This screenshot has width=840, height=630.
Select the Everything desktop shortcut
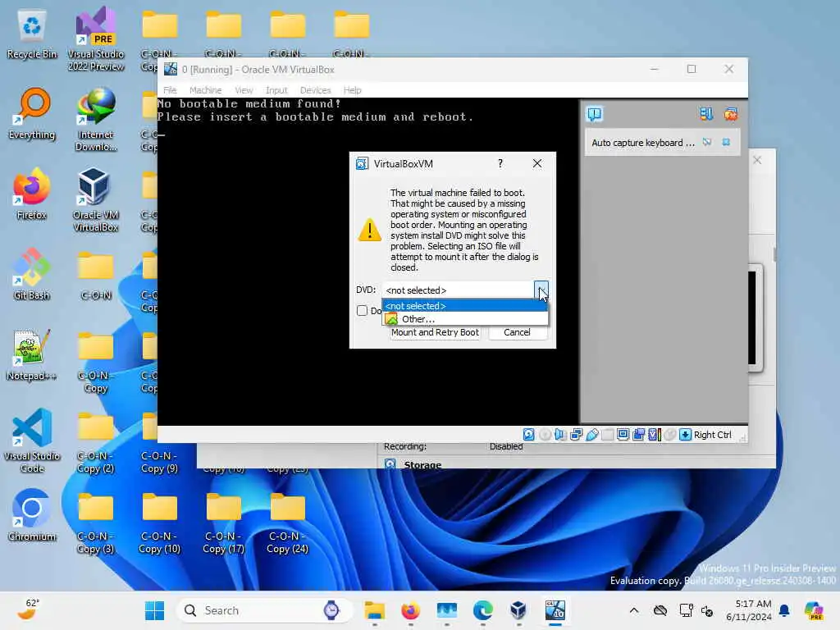[x=32, y=114]
